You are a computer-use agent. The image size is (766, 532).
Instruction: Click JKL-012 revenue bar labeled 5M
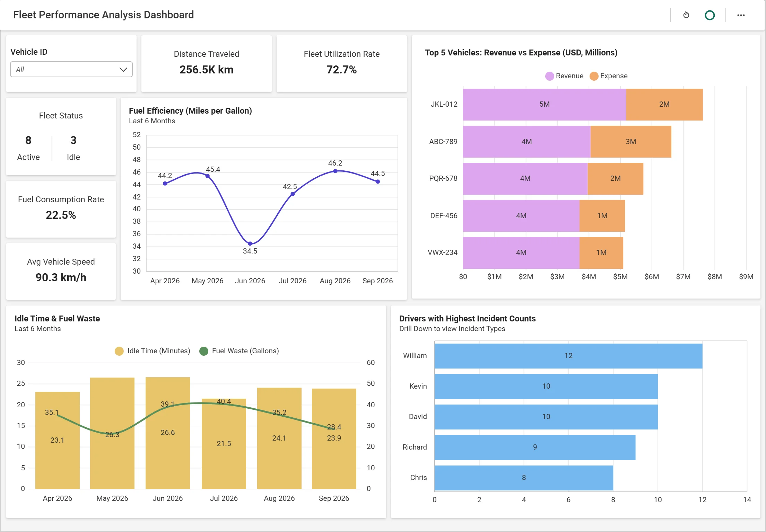[x=545, y=105]
